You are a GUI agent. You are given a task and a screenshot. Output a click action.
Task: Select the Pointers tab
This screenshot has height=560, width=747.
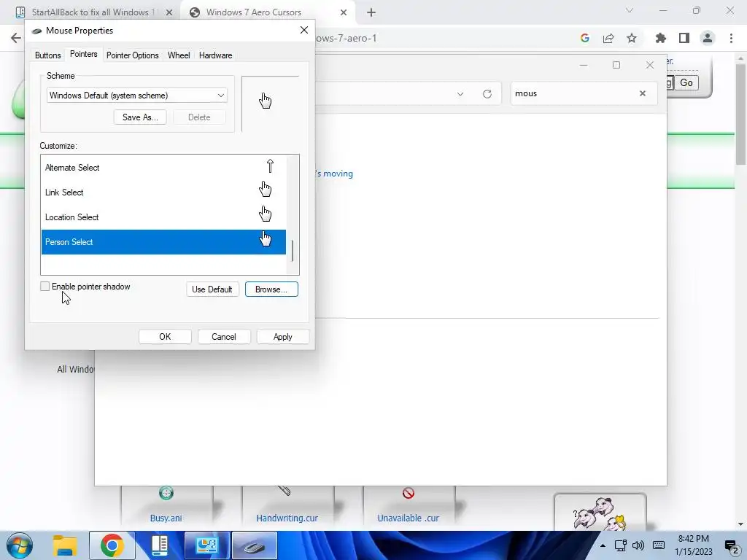[83, 54]
